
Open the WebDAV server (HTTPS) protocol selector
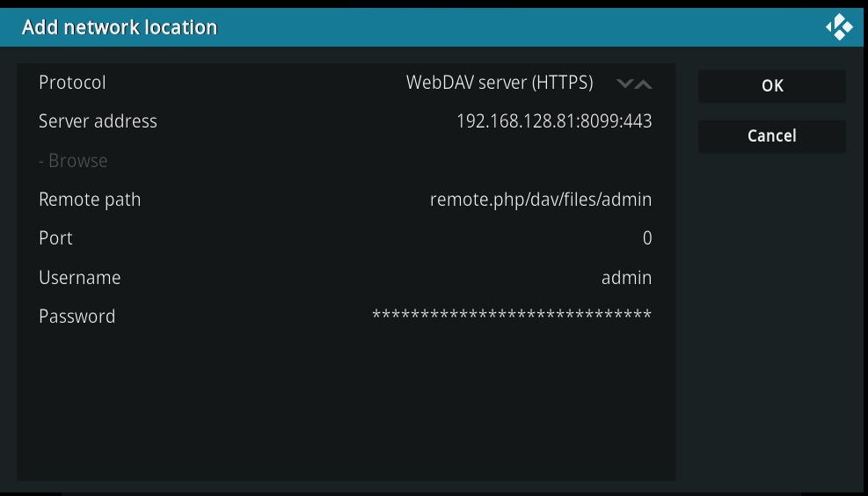click(500, 83)
